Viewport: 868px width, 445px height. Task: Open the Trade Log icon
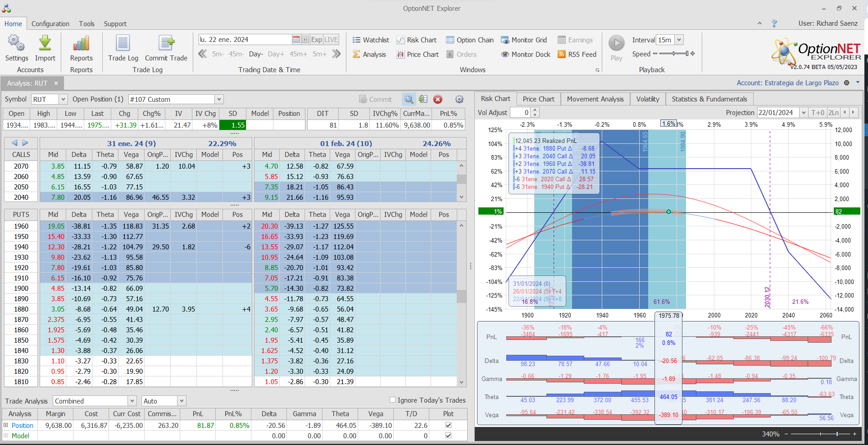123,43
